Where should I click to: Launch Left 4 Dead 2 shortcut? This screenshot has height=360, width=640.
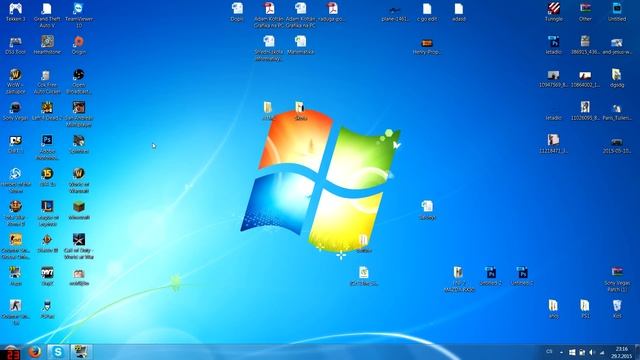47,111
